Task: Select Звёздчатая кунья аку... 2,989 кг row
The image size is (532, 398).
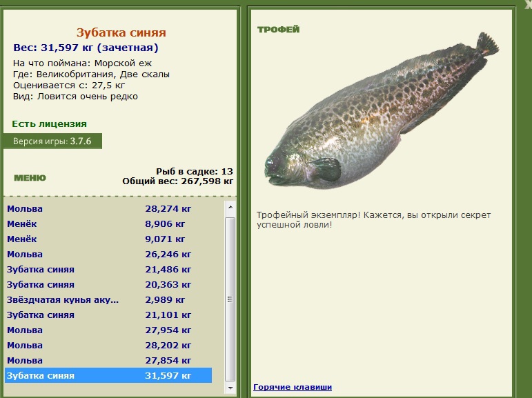Action: tap(108, 300)
